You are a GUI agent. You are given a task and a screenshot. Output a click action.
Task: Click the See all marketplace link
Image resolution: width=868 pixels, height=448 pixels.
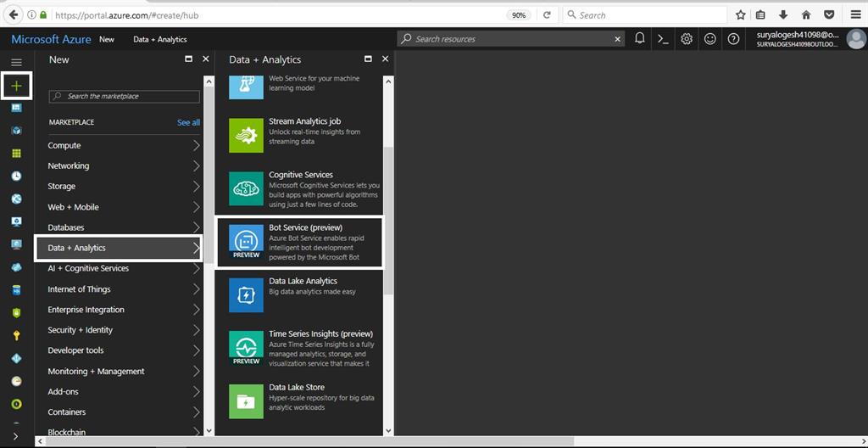188,122
